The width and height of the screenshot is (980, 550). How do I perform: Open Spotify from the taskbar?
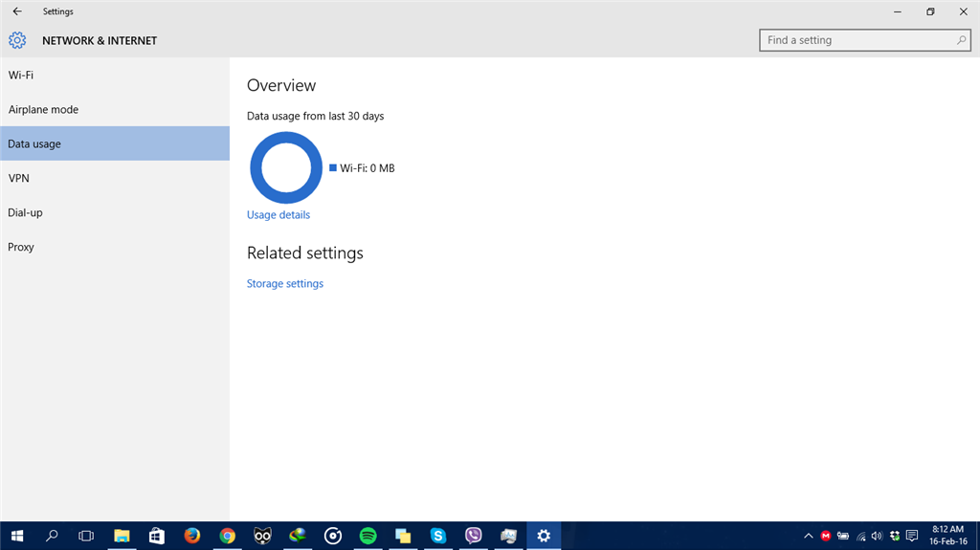(x=368, y=536)
